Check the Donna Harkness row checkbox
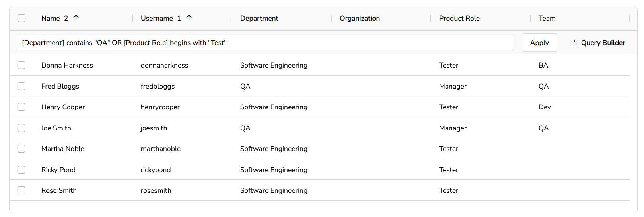 tap(21, 65)
